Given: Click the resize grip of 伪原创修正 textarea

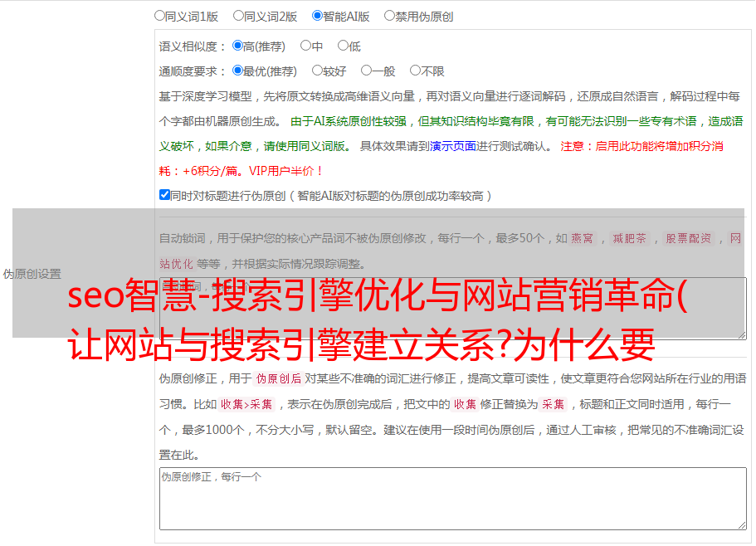Looking at the screenshot, I should (x=742, y=526).
